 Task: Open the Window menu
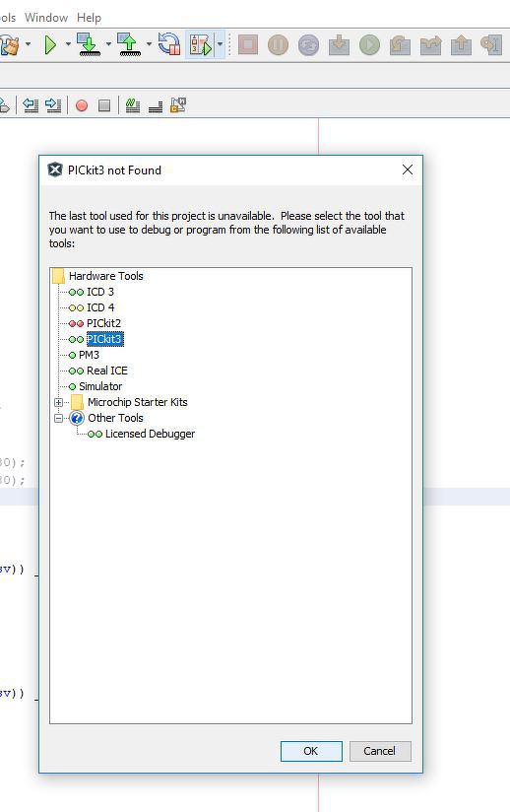coord(46,18)
